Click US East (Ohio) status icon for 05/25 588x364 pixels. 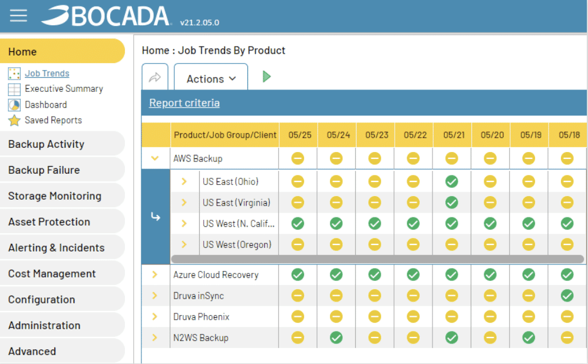tap(298, 181)
